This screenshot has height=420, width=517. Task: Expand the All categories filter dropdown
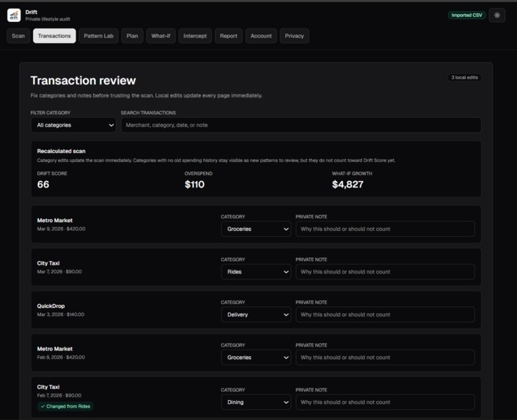tap(73, 125)
